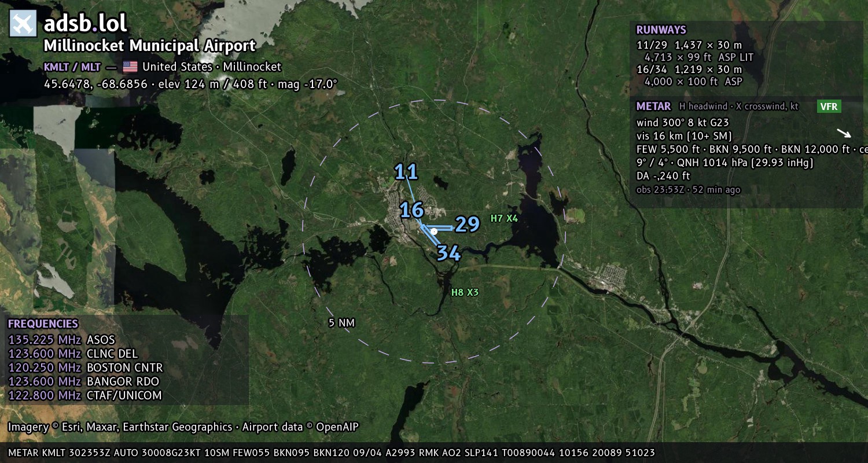Click the CLNC DEL frequency row

pyautogui.click(x=73, y=354)
